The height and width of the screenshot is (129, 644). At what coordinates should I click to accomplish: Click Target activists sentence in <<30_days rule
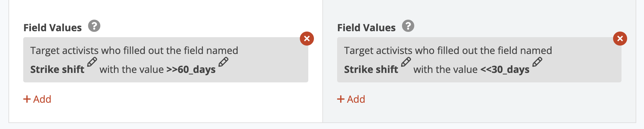448,50
